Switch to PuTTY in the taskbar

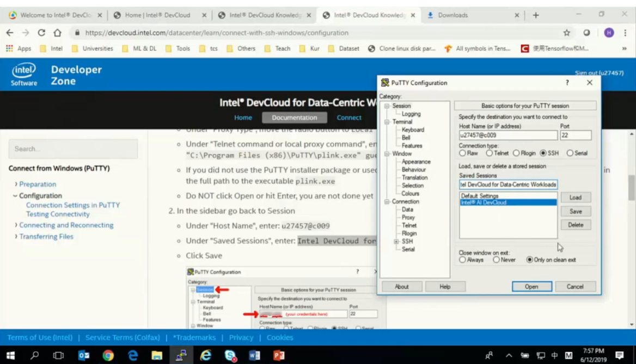[181, 355]
